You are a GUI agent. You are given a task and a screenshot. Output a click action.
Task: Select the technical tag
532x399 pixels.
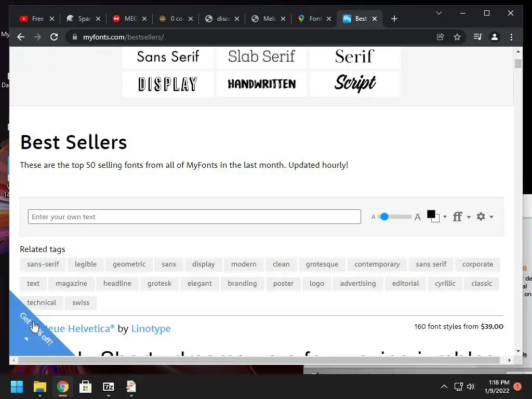point(42,303)
